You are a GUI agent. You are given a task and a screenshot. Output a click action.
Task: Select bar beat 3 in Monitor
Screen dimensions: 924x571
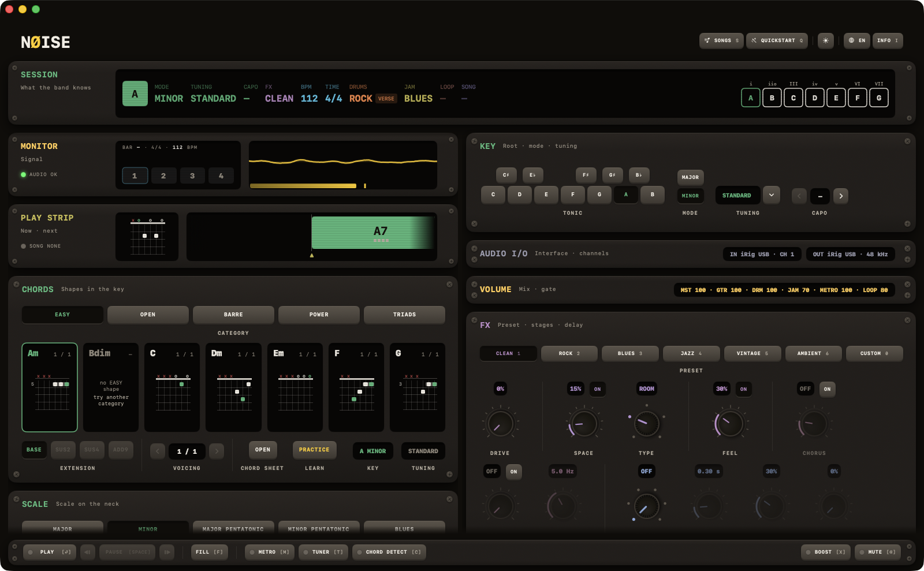coord(192,176)
